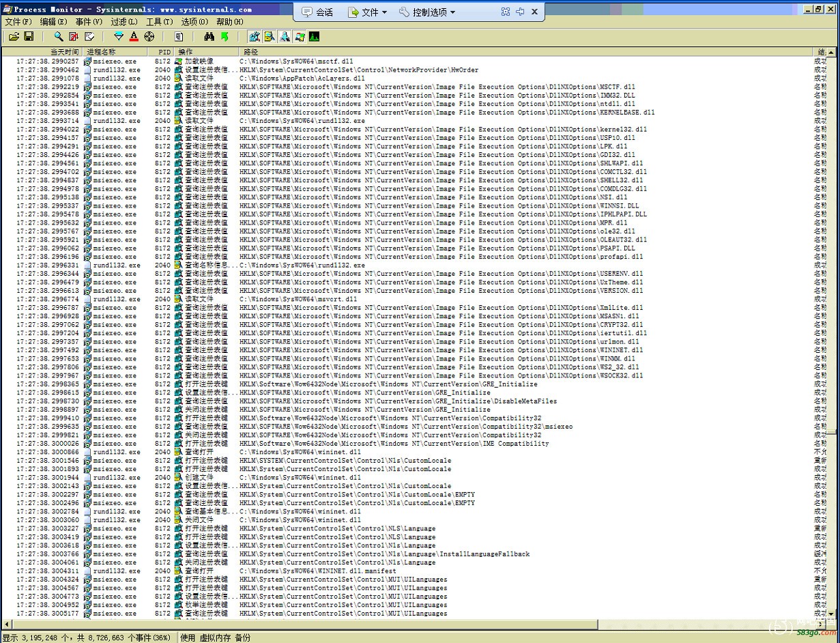
Task: Toggle Show Profiling Events button
Action: click(x=314, y=36)
